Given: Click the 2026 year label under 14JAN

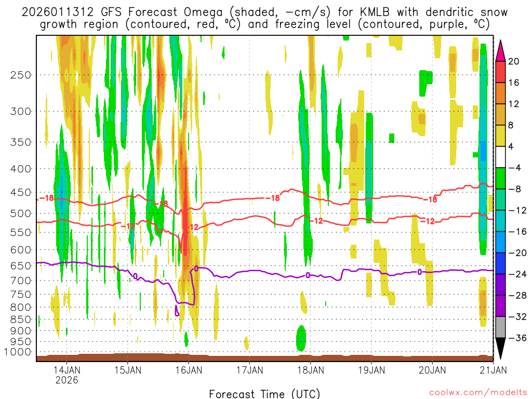Looking at the screenshot, I should (67, 380).
